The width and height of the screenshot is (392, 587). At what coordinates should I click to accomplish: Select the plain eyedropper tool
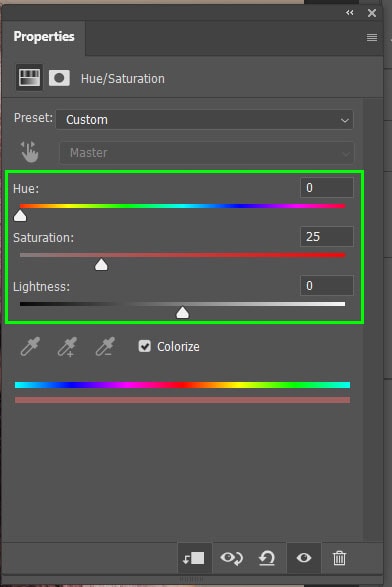pyautogui.click(x=30, y=346)
